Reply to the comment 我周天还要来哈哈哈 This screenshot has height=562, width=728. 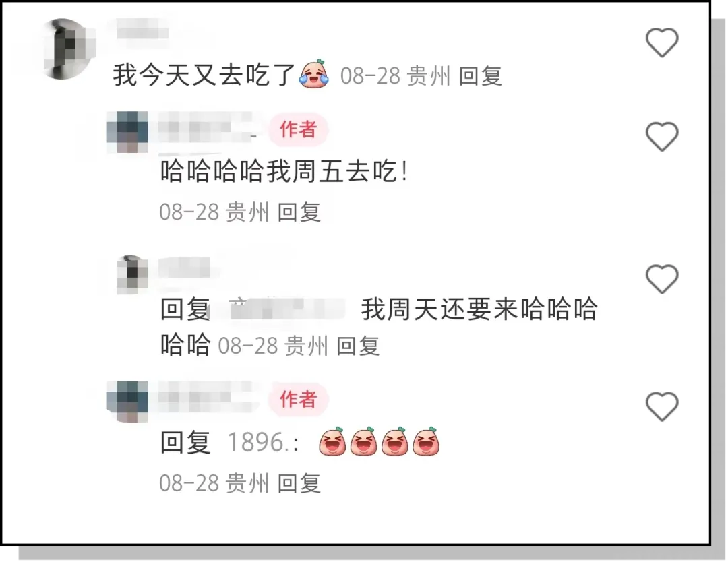coord(357,346)
